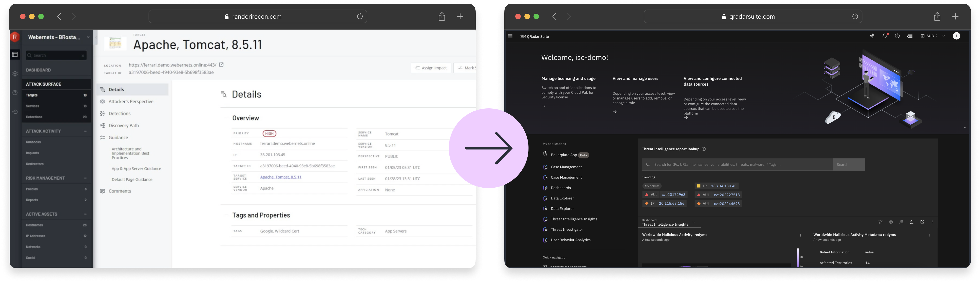Click the dashboard upload export icon
This screenshot has height=283, width=980.
click(x=911, y=222)
